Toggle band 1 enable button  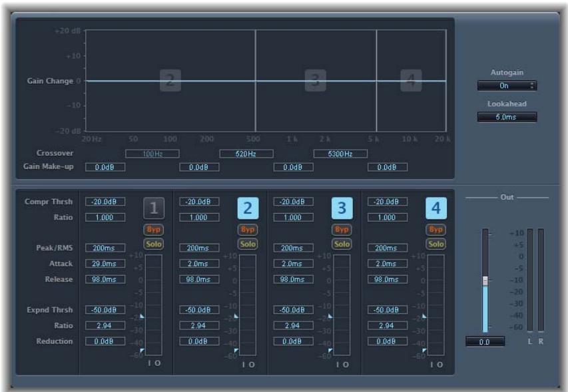pos(154,208)
